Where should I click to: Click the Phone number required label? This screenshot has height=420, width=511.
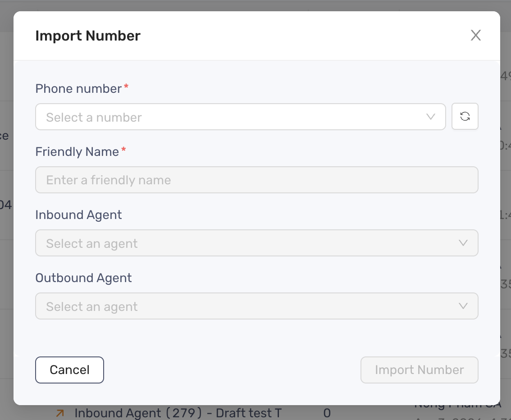coord(78,89)
